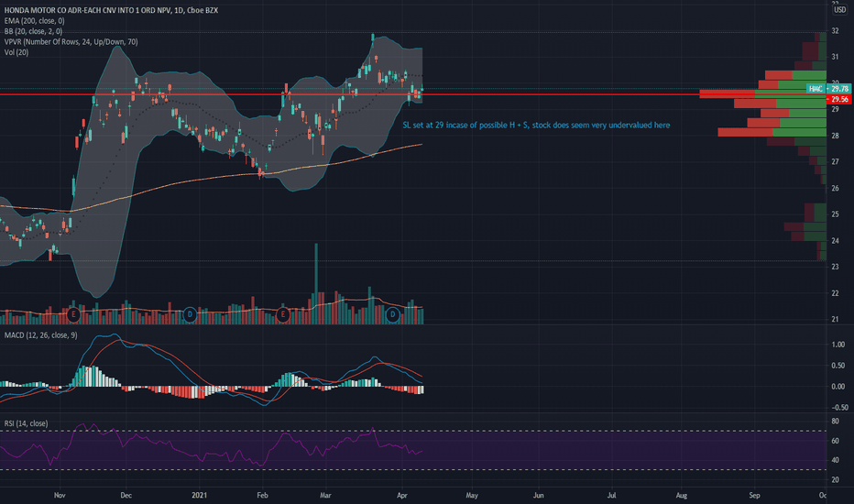
Task: Click the Mar label on time axis
Action: tap(325, 495)
